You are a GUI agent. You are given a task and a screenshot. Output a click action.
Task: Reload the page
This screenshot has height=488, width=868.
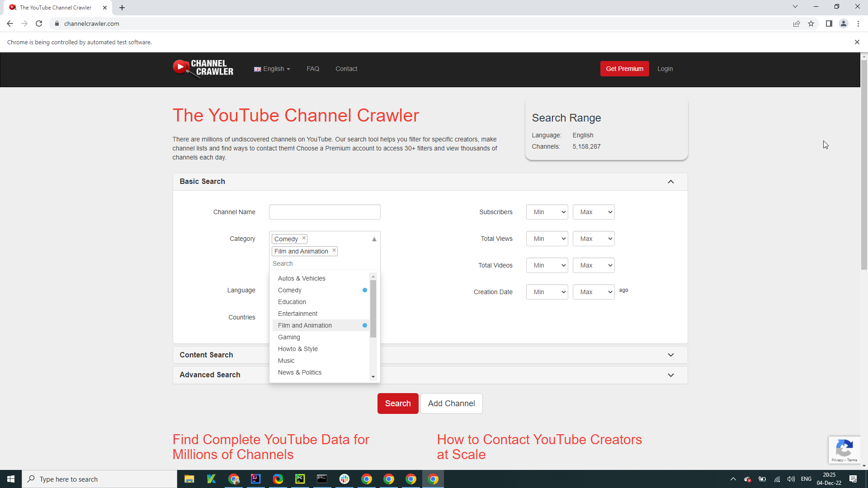pos(39,23)
